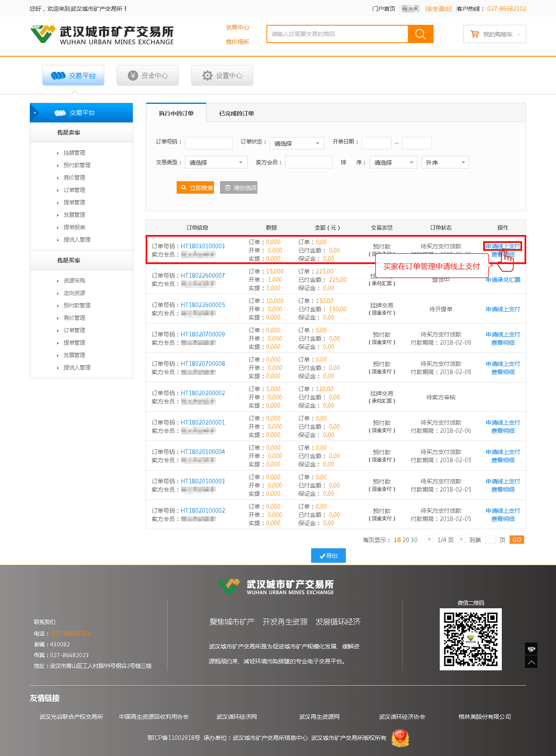Open the 交易类型 dropdown
Image resolution: width=556 pixels, height=756 pixels.
pos(216,162)
